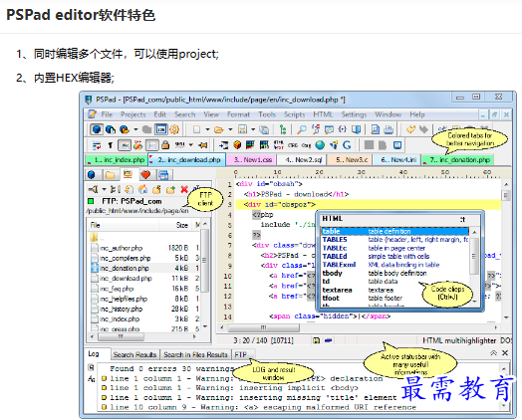The image size is (522, 420).
Task: Click the Find magnifier toolbar icon
Action: [x=302, y=129]
